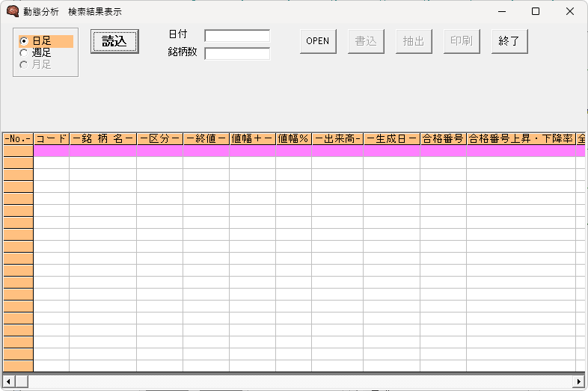Screen dimensions: 588x391
Task: Click the 合格番号上昇・下降率 column header
Action: pos(521,139)
